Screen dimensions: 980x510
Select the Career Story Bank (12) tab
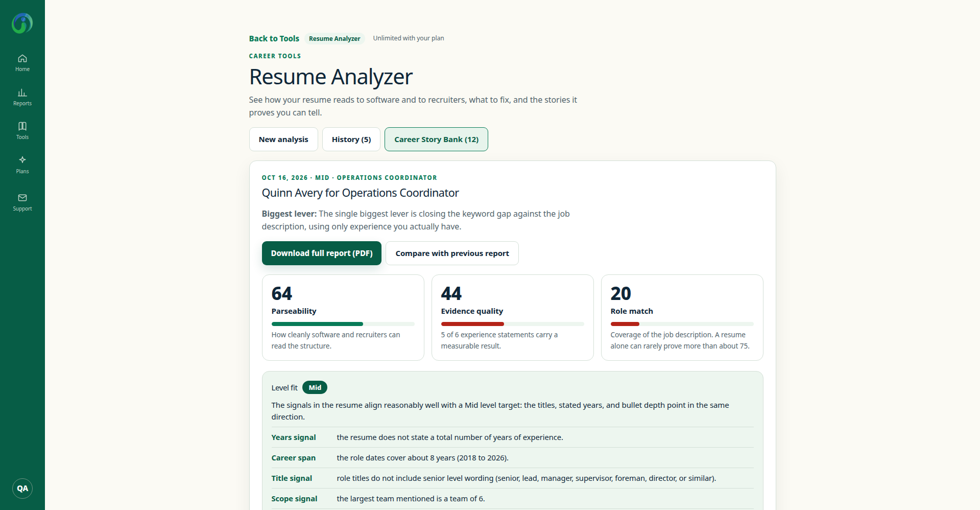[x=436, y=140]
